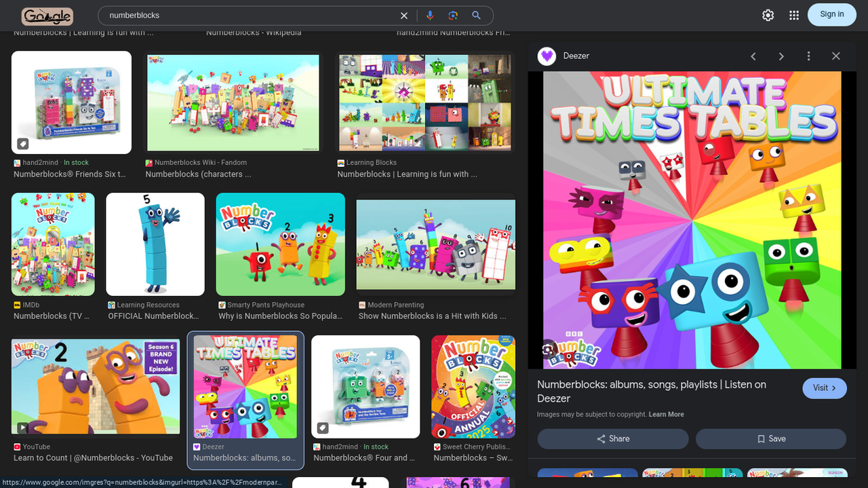
Task: Open 'Numberblocks® Four and ...' result title
Action: click(364, 458)
